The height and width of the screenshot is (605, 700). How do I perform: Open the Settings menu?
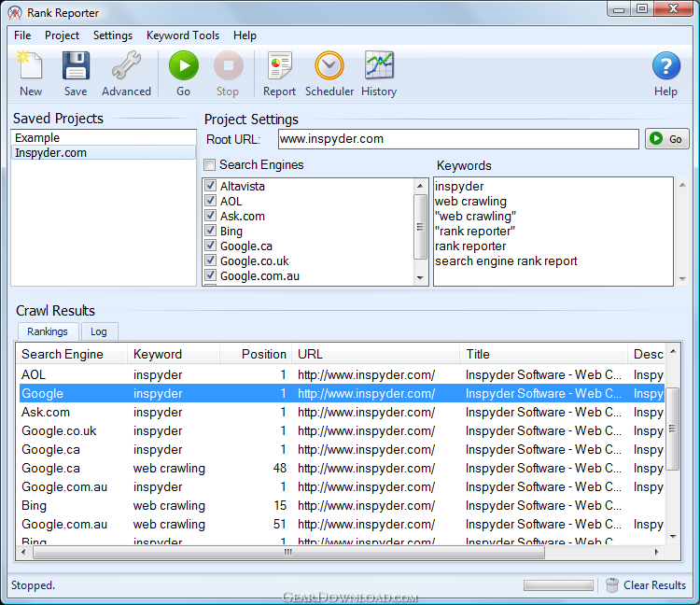click(113, 35)
